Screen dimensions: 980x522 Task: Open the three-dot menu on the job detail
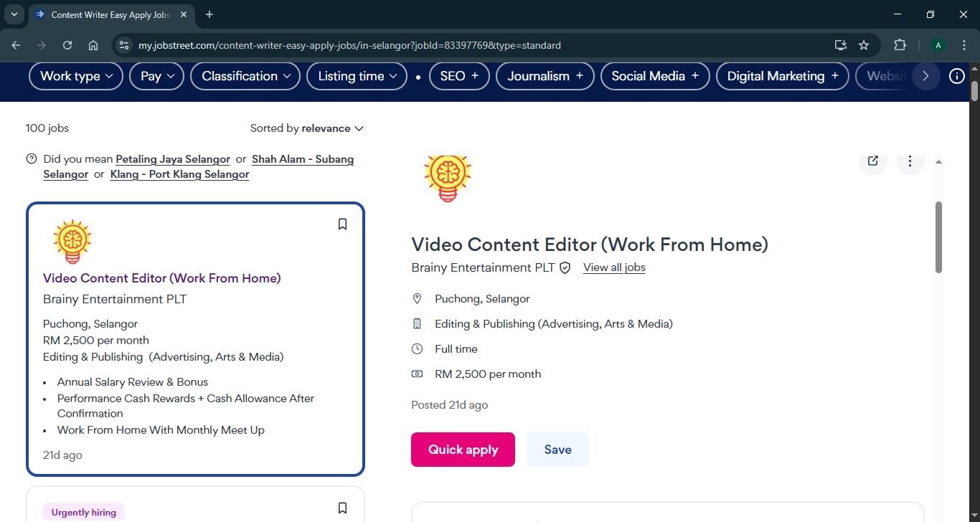909,161
